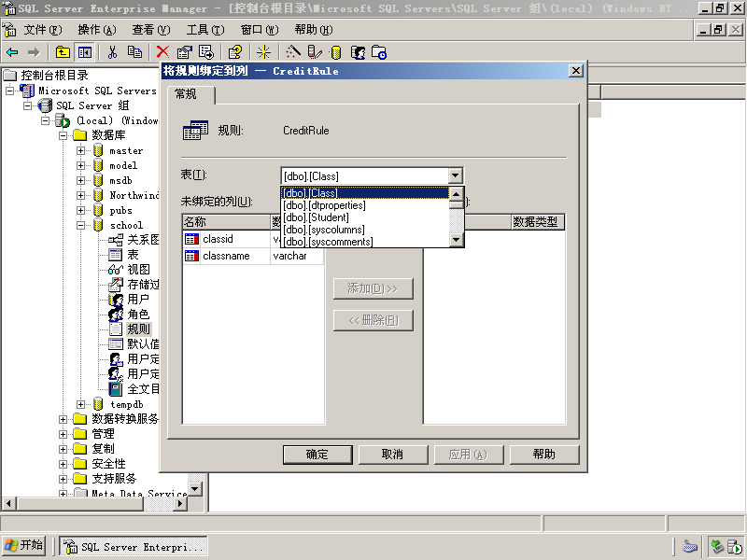The image size is (747, 560).
Task: Choose [dbo].[syscomments] from the table list
Action: [365, 242]
